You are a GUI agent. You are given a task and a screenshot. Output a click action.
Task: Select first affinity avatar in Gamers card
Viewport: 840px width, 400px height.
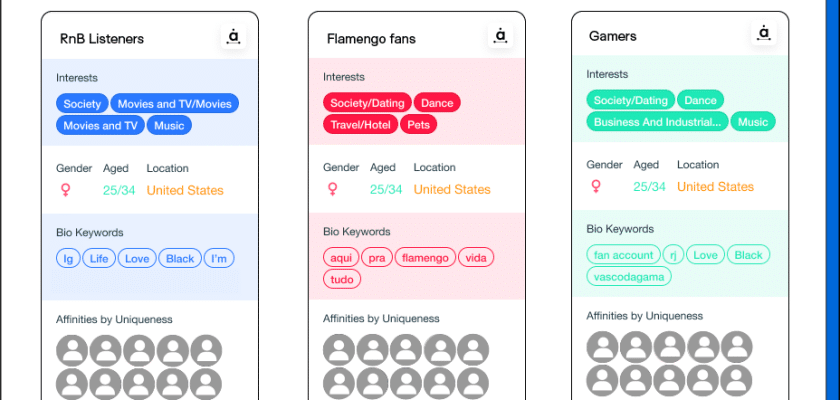coord(602,347)
